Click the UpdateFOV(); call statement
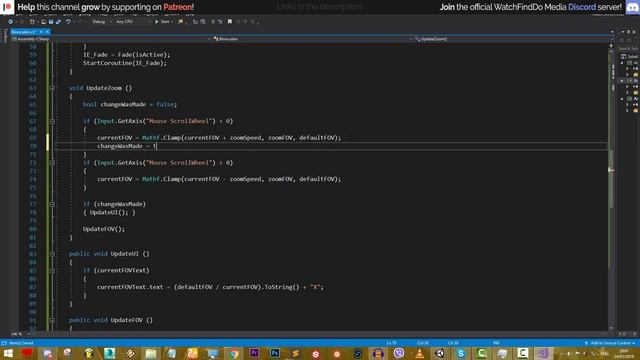Screen dimensions: 640x360 tap(104, 229)
